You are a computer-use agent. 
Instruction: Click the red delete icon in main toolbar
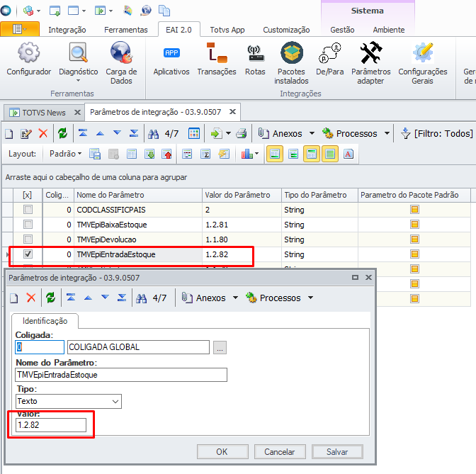[x=43, y=133]
